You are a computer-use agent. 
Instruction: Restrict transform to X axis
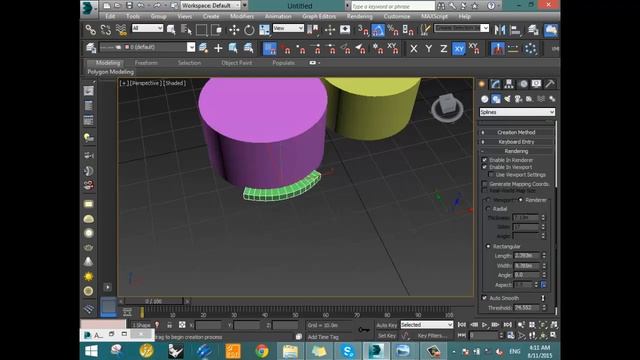[x=413, y=49]
